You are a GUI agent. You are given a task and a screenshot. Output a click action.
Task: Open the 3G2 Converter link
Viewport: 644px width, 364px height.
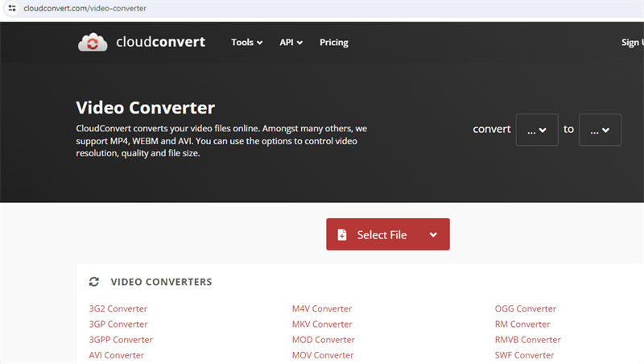118,308
